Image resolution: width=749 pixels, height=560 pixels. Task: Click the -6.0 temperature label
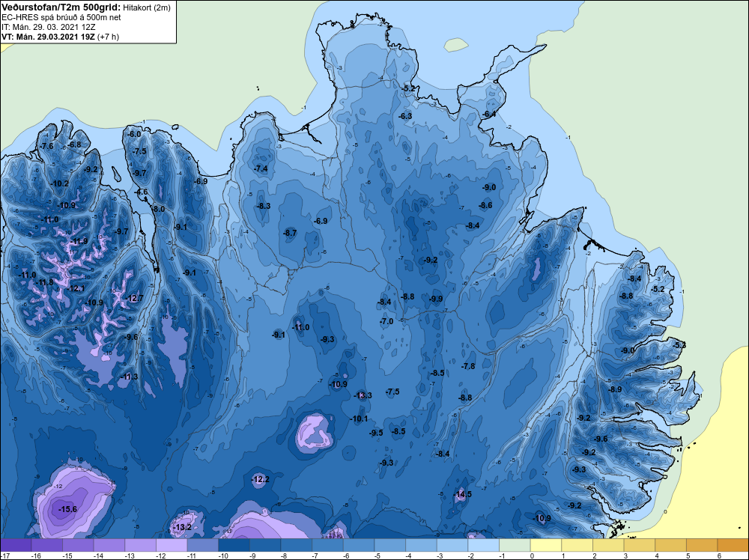click(134, 134)
